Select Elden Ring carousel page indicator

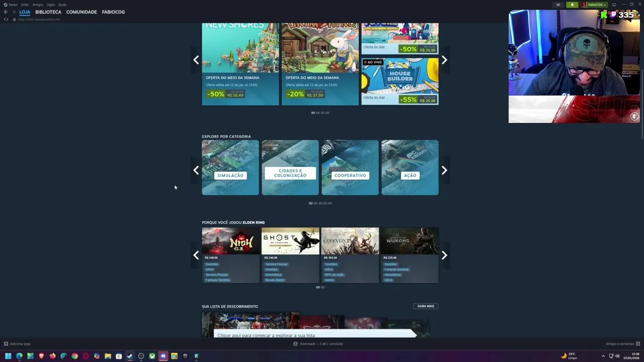(320, 287)
